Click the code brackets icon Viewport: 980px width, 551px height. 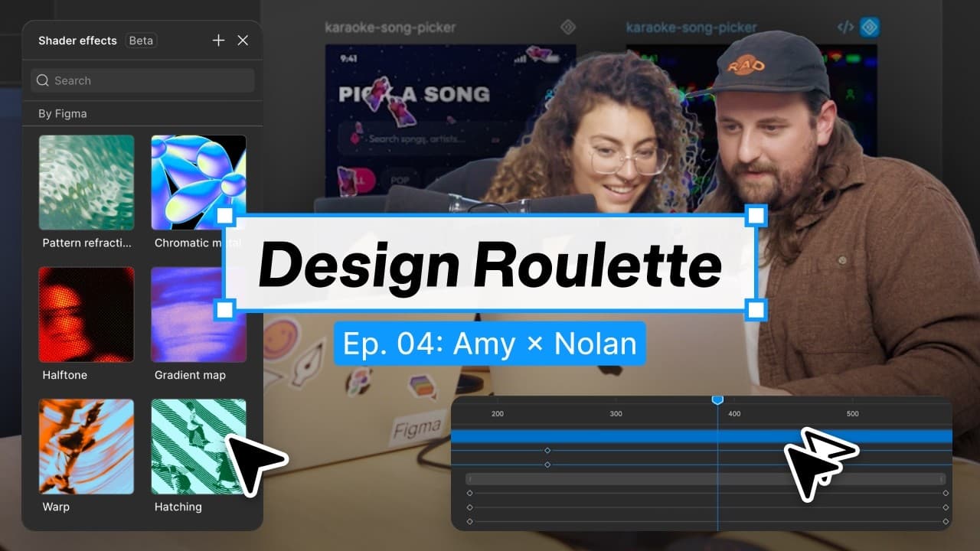[x=845, y=28]
